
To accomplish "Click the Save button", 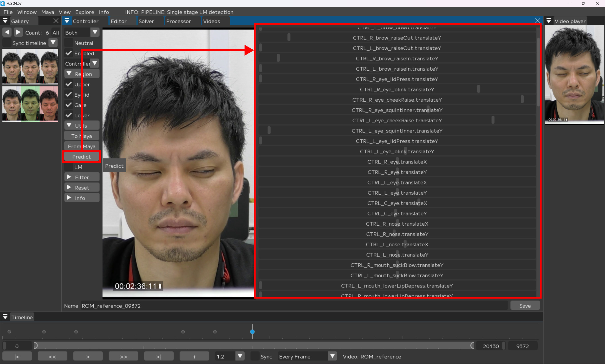I will coord(525,306).
